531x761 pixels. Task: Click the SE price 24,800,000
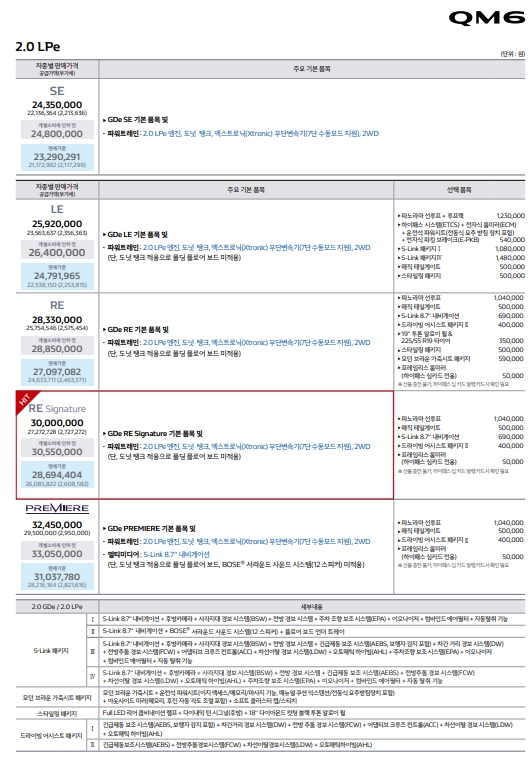pos(57,134)
